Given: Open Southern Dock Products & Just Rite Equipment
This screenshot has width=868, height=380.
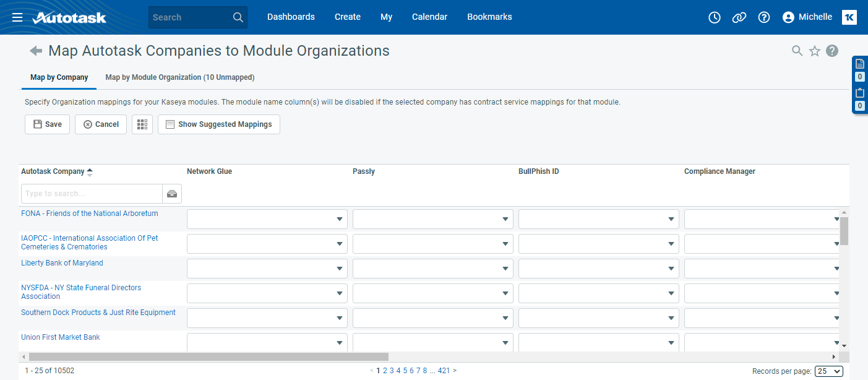Looking at the screenshot, I should (98, 313).
